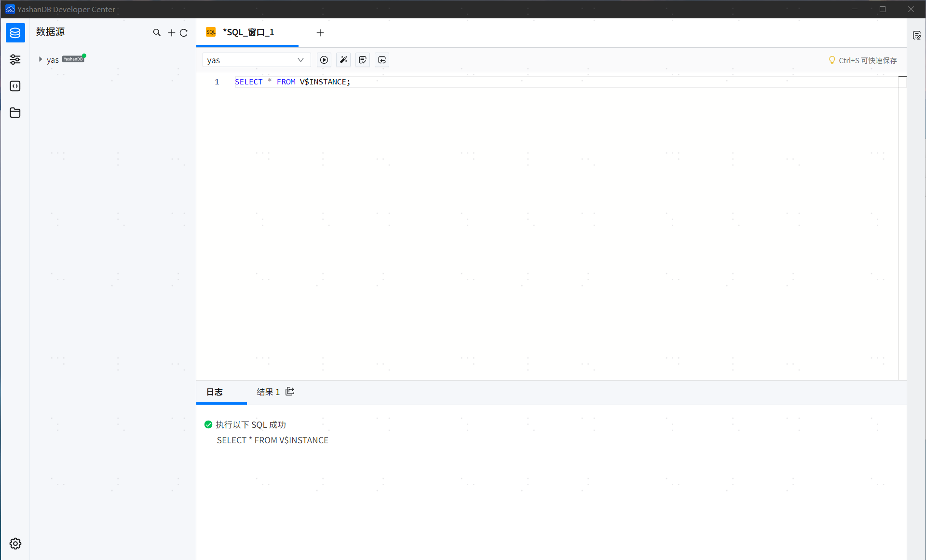Click the logged 'SELECT * FROM V$INSTANCE' text
The height and width of the screenshot is (560, 926).
(272, 440)
